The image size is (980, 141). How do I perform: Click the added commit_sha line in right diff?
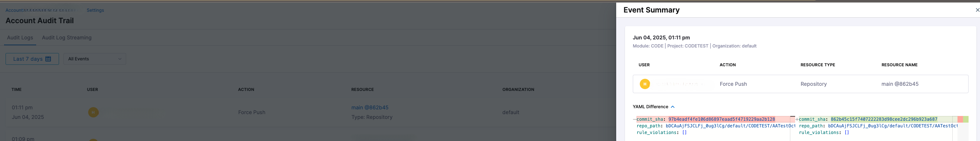point(875,119)
